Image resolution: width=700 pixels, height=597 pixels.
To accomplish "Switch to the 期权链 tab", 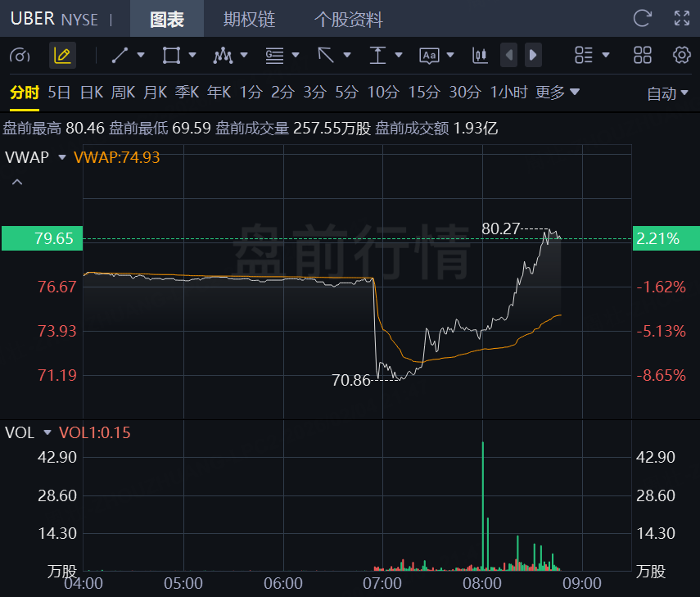I will [x=249, y=19].
